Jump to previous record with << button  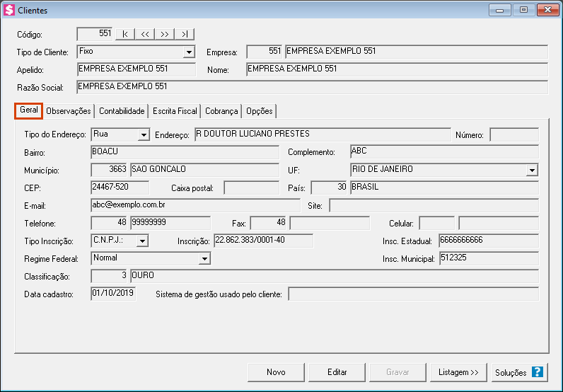[x=144, y=34]
